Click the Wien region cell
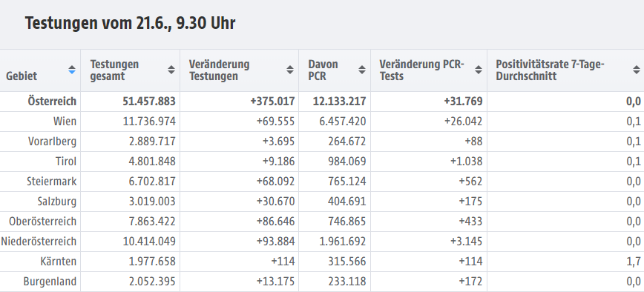Screen dimensions: 644x292 pyautogui.click(x=65, y=122)
